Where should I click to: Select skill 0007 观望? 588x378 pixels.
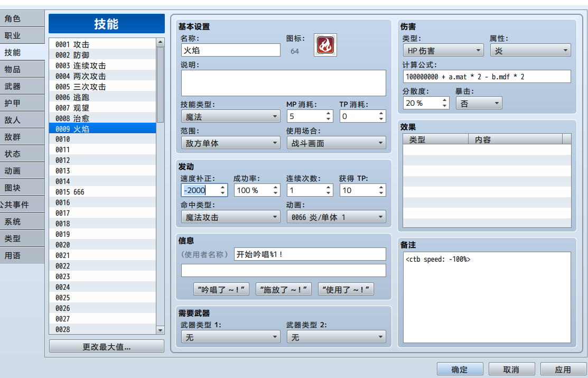tap(102, 107)
